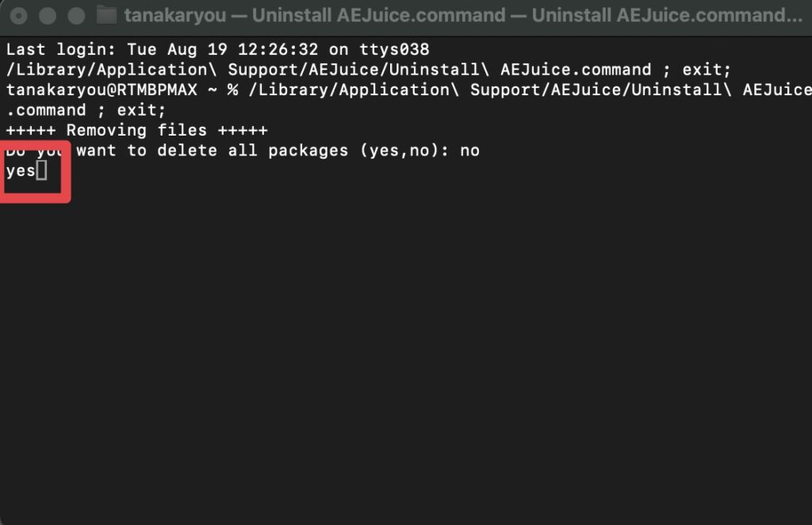This screenshot has height=525, width=812.
Task: Click the 'tanakaryou@RTMBPMAX' prompt text
Action: pyautogui.click(x=101, y=90)
